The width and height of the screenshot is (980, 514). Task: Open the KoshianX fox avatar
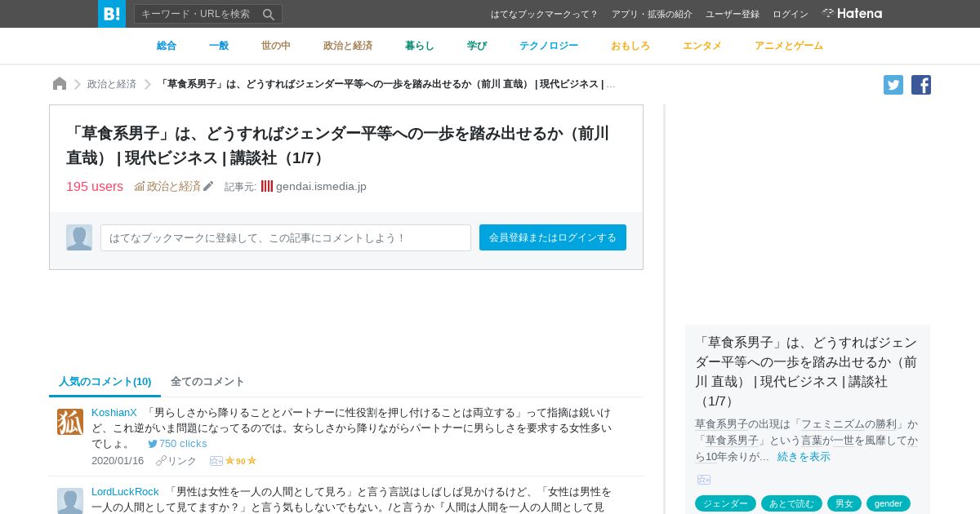click(70, 422)
